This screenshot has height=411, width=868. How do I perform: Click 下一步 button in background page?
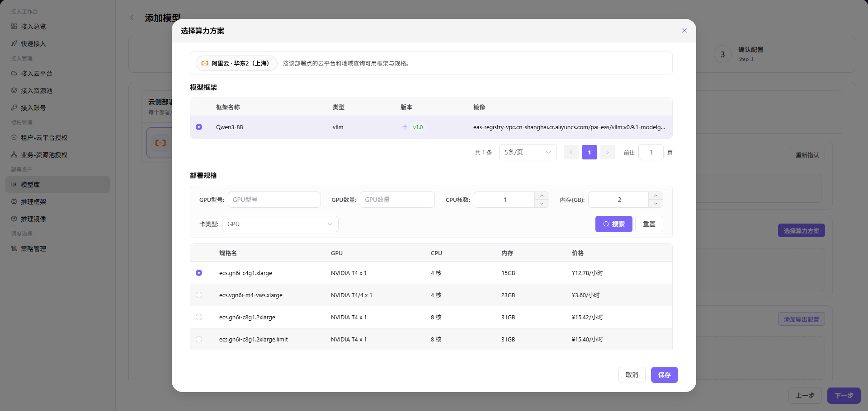(844, 396)
